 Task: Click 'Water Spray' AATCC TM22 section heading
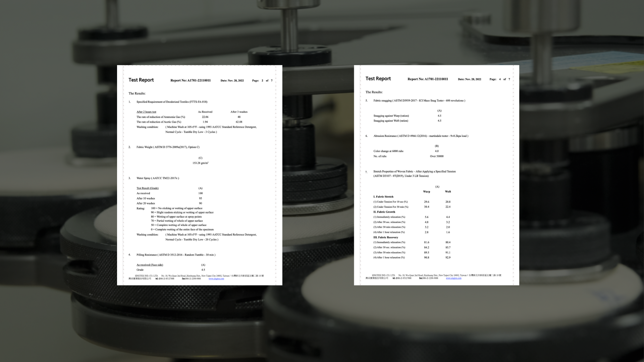pyautogui.click(x=158, y=178)
